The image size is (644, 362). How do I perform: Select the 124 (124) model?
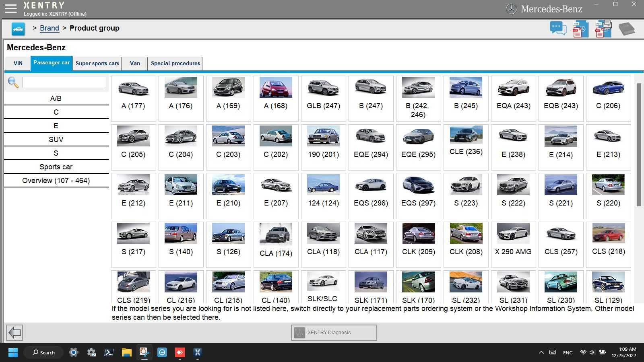323,196
